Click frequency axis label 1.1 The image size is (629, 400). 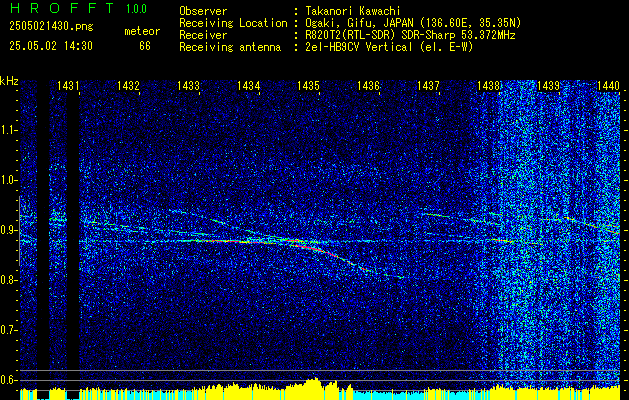[8, 130]
